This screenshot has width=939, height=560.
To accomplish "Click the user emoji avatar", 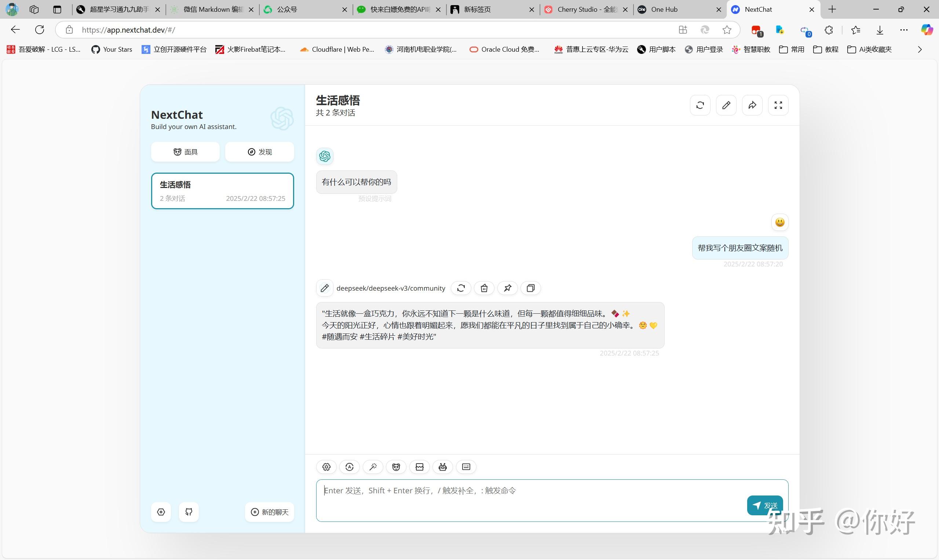I will [780, 222].
